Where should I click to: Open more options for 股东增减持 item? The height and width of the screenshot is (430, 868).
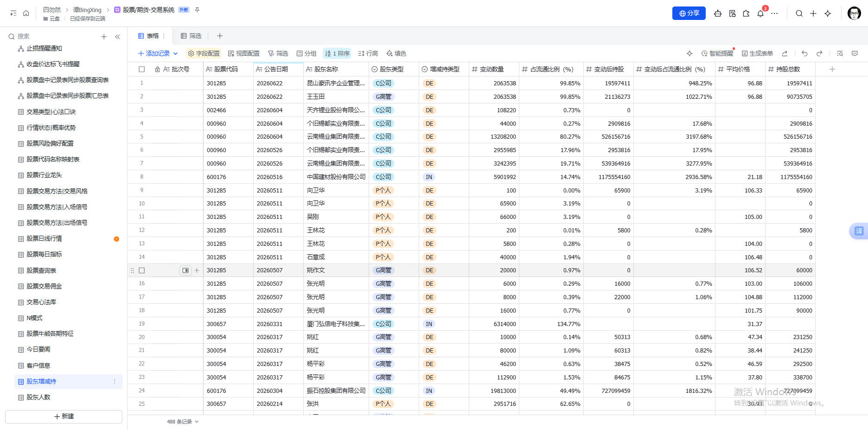(x=115, y=381)
